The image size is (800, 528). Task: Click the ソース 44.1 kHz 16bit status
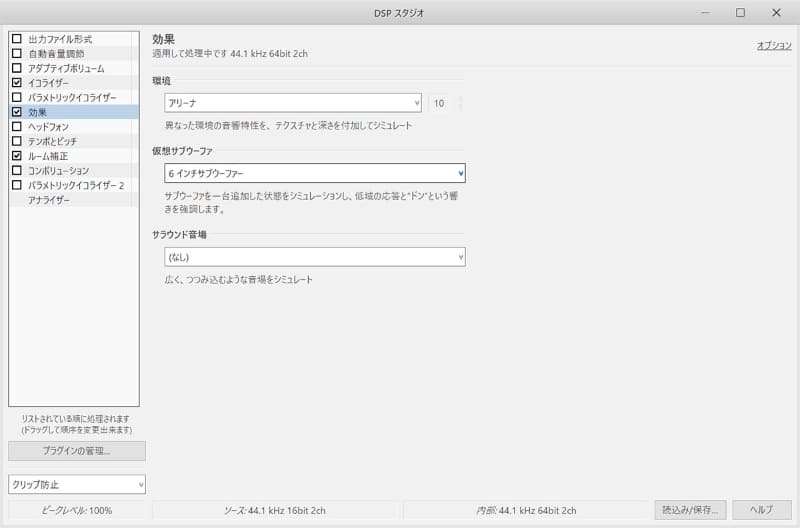(274, 510)
